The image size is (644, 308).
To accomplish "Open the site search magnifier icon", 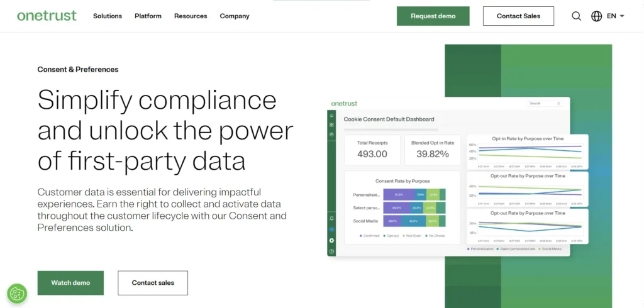I will coord(576,16).
